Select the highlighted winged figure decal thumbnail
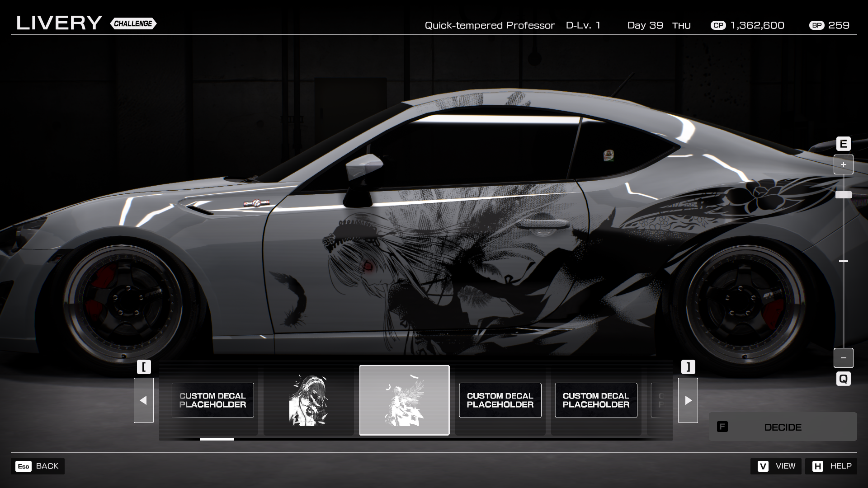Image resolution: width=868 pixels, height=488 pixels. point(404,400)
